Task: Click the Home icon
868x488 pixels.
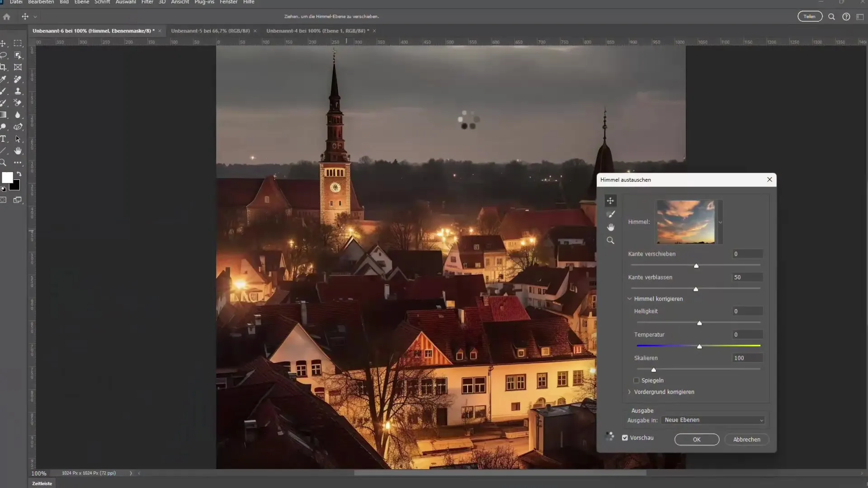Action: pyautogui.click(x=7, y=17)
